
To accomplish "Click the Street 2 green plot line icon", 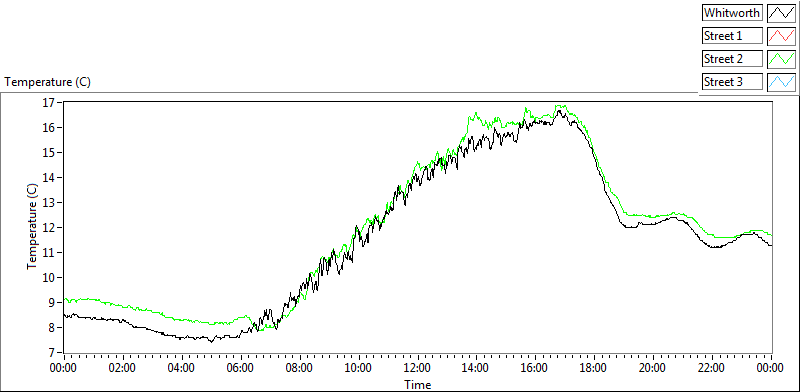I will (781, 59).
